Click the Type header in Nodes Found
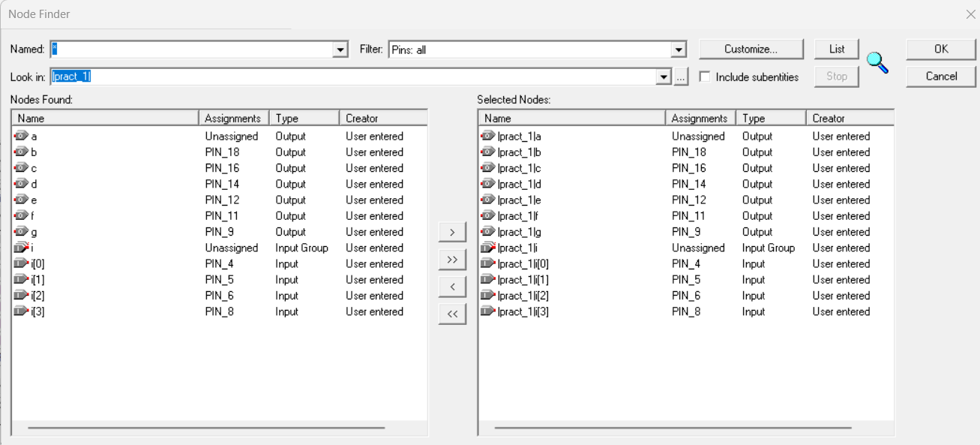 point(304,118)
